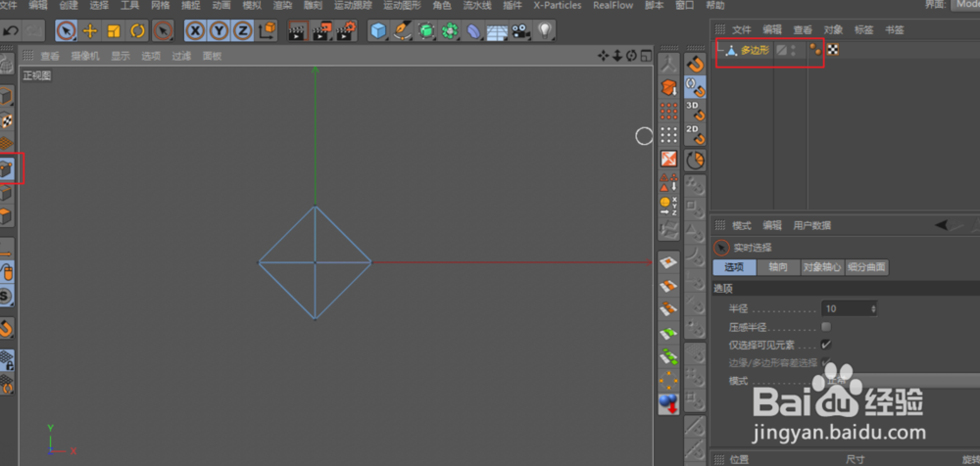Open the Spline Pen tool dropdown
Screen dimensions: 980x466
pos(403,30)
